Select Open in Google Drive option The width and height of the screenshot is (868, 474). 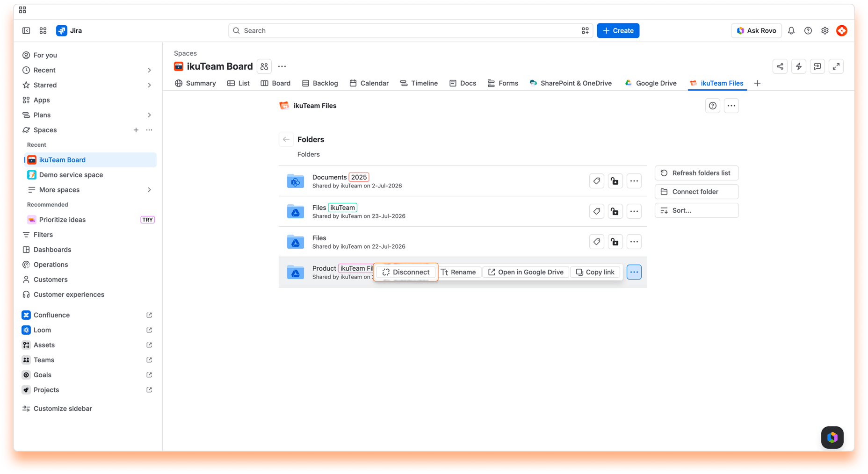(x=526, y=272)
